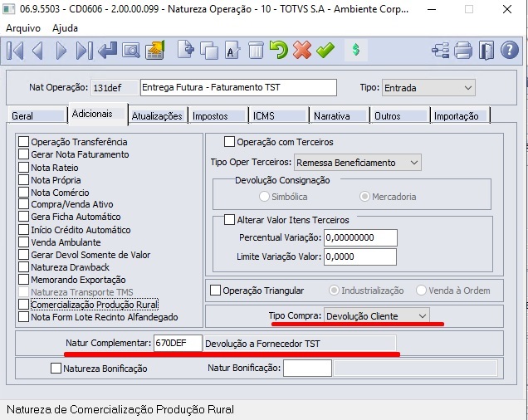Delete the record with the trash icon
The width and height of the screenshot is (528, 420).
point(256,50)
